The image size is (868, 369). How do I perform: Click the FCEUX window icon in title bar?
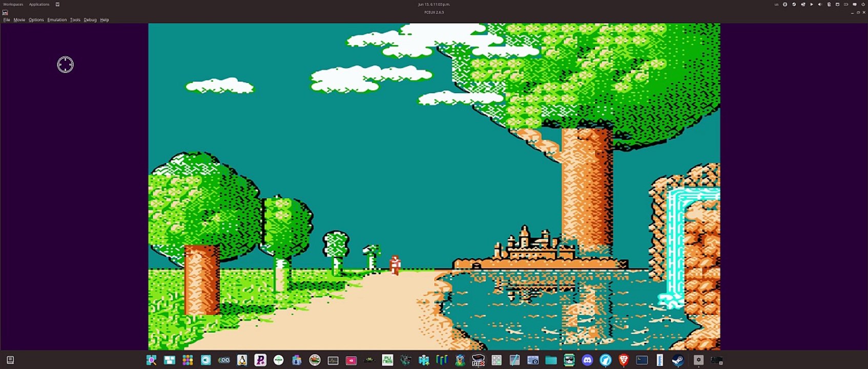click(x=5, y=12)
